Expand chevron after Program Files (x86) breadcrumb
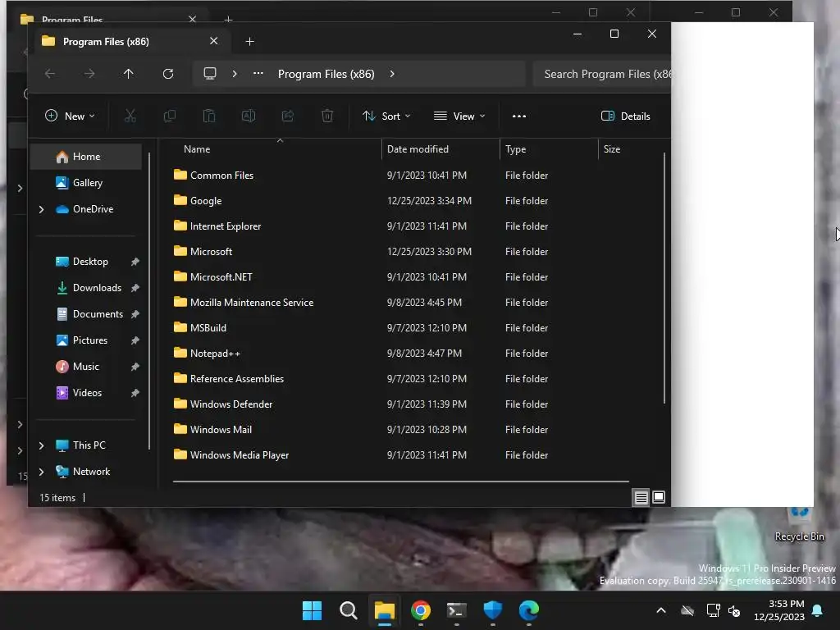This screenshot has height=630, width=840. [x=392, y=74]
